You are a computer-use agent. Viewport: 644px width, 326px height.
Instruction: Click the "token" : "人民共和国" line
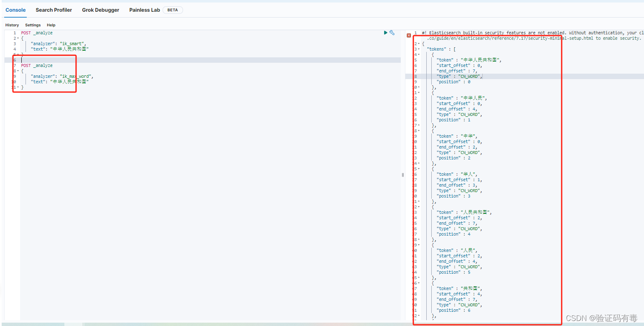click(464, 212)
